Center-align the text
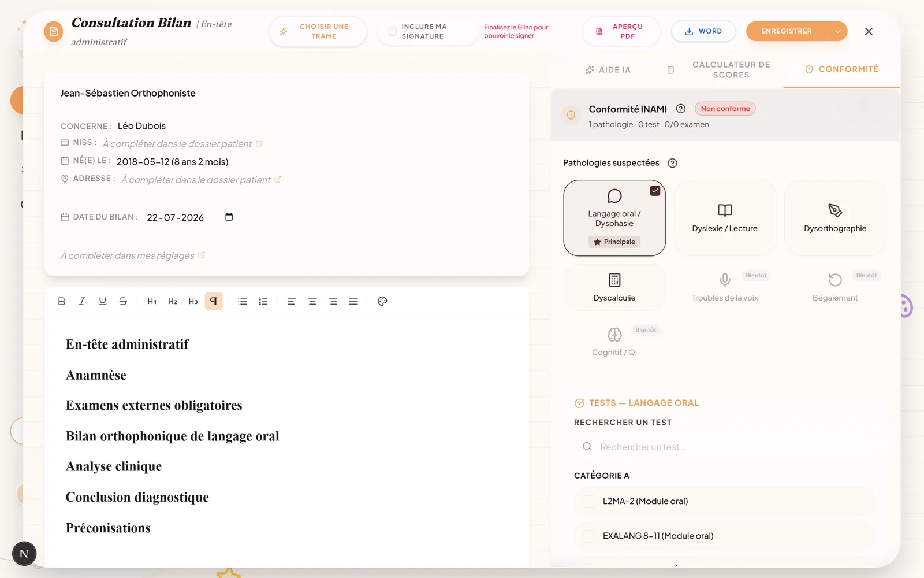Viewport: 924px width, 578px height. click(x=312, y=301)
